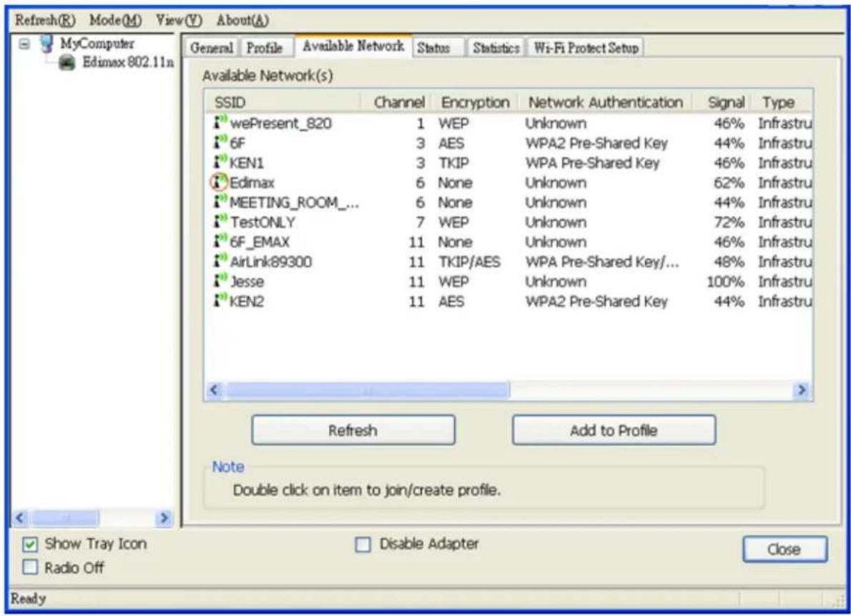Click the Add to Profile button
Image resolution: width=851 pixels, height=616 pixels.
point(614,430)
